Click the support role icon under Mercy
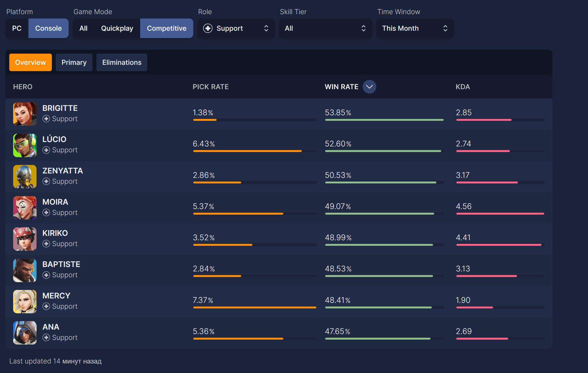Image resolution: width=588 pixels, height=373 pixels. (x=46, y=306)
